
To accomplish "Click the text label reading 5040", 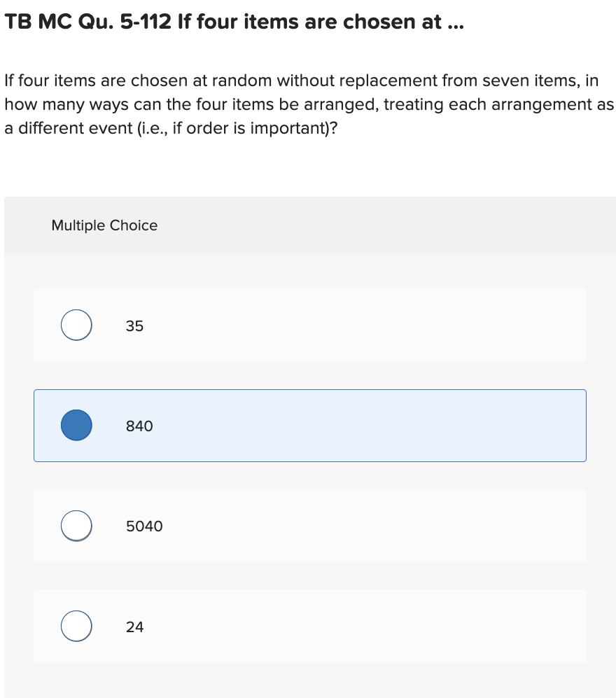I will tap(144, 526).
